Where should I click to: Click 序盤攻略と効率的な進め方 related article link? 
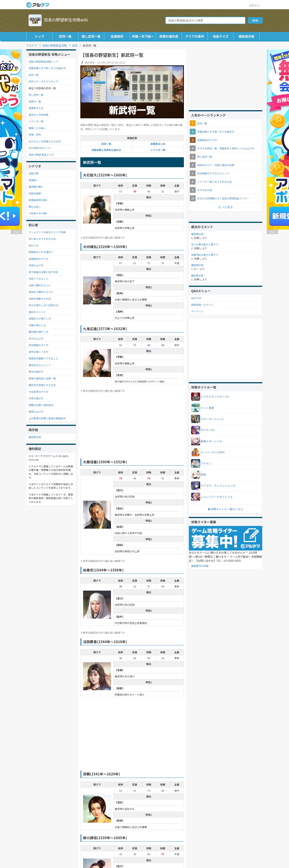[106, 150]
